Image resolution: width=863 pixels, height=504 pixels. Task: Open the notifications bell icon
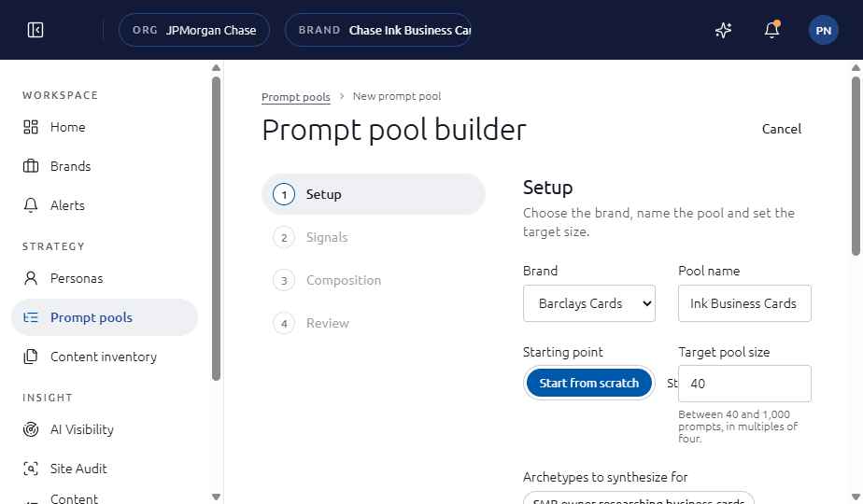tap(772, 29)
